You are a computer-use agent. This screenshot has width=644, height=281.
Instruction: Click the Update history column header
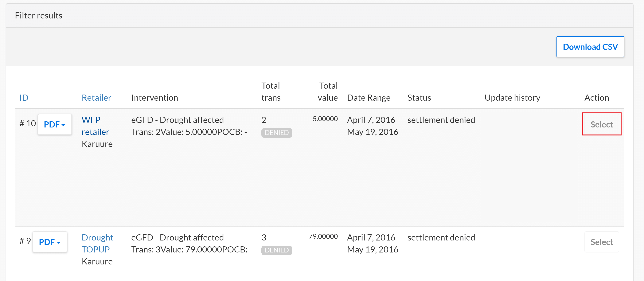(512, 97)
